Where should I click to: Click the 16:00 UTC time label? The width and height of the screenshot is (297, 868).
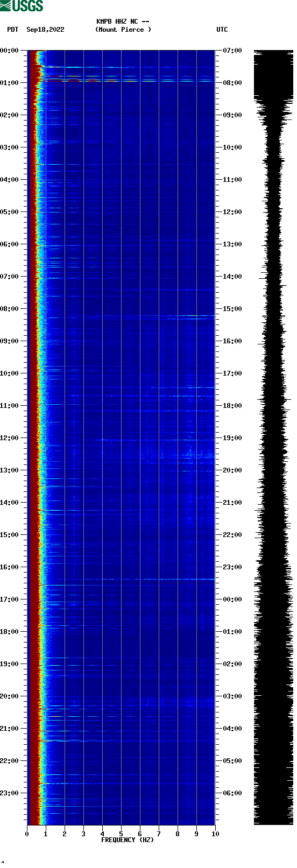[x=232, y=341]
